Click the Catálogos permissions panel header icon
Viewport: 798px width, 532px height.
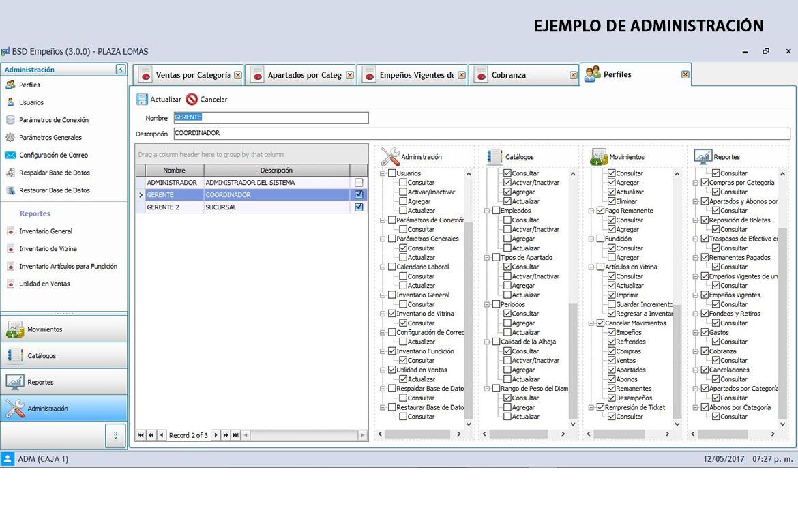click(494, 156)
